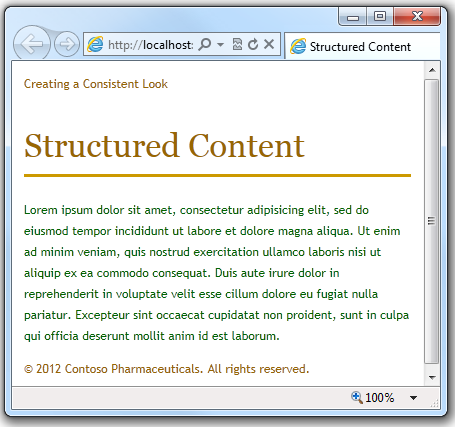
Task: Refresh the page with the reload icon
Action: [x=253, y=44]
